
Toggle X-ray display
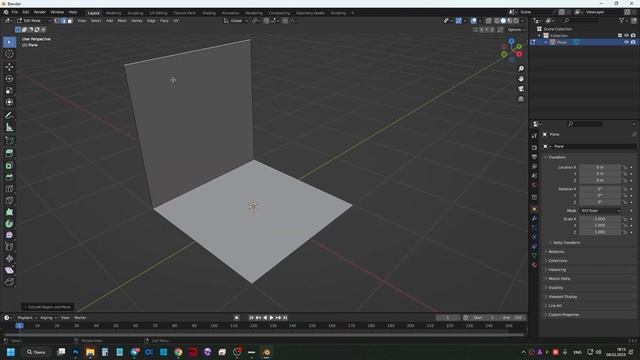[489, 20]
